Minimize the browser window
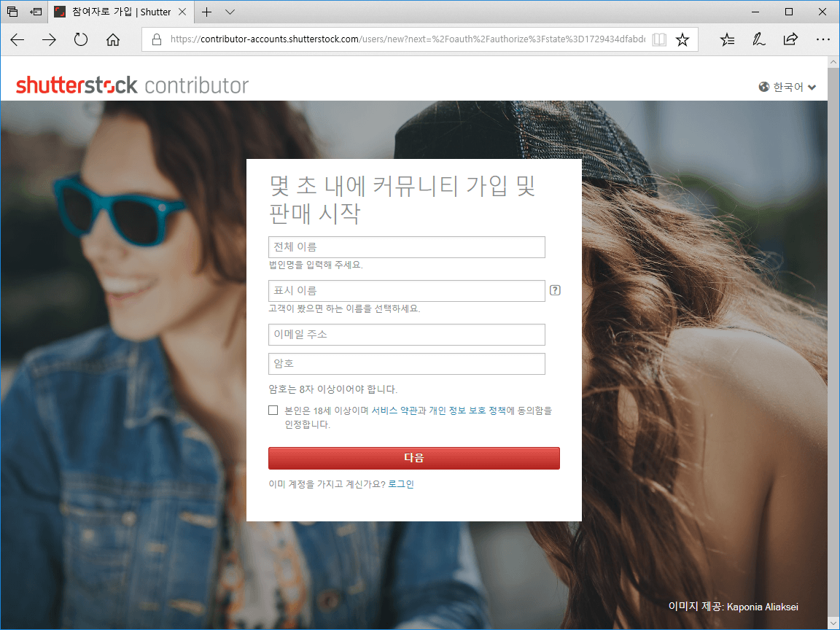This screenshot has width=840, height=630. click(x=755, y=12)
